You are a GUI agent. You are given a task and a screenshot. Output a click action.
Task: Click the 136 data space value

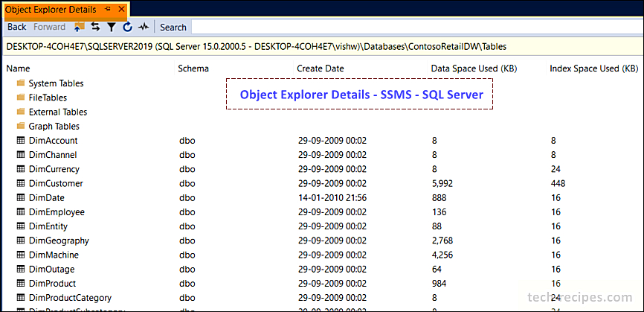439,212
